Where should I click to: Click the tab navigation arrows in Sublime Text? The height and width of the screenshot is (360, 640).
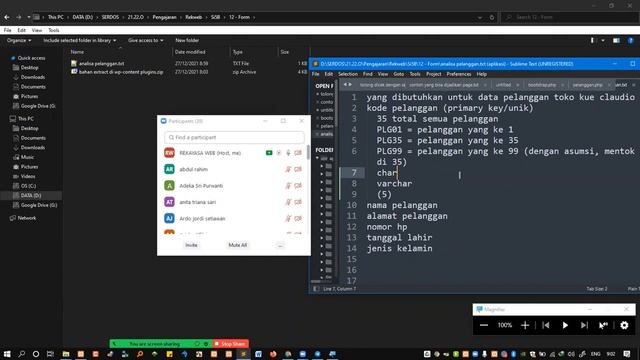(x=347, y=84)
